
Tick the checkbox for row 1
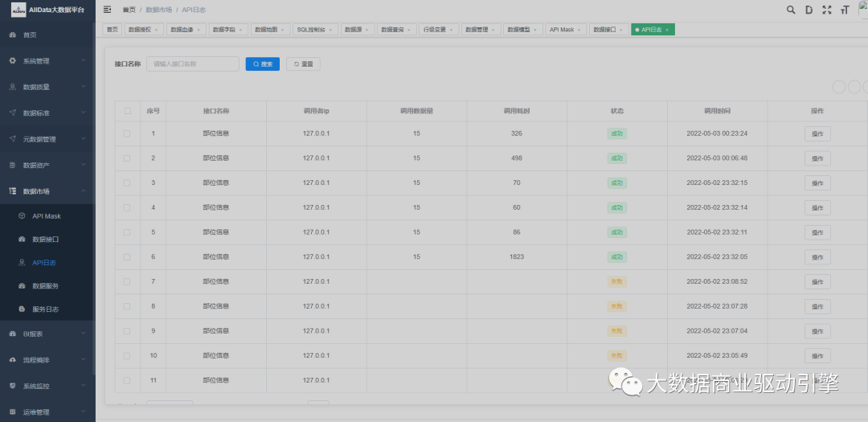pos(127,133)
